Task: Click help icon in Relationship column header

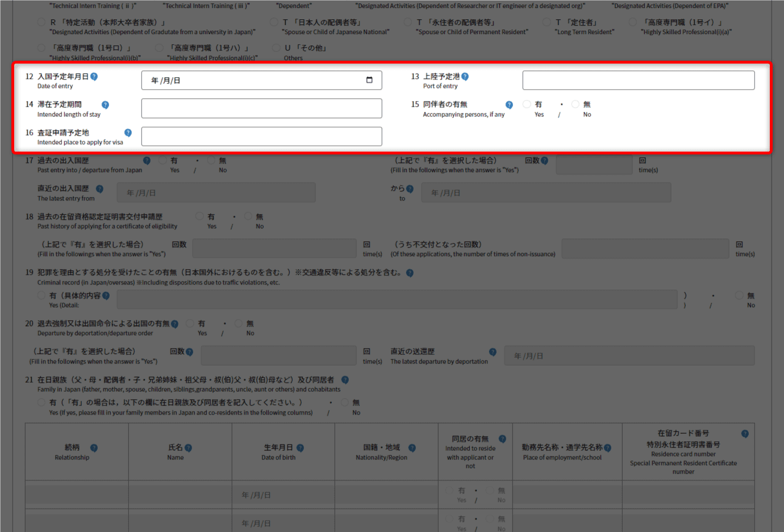Action: coord(94,448)
